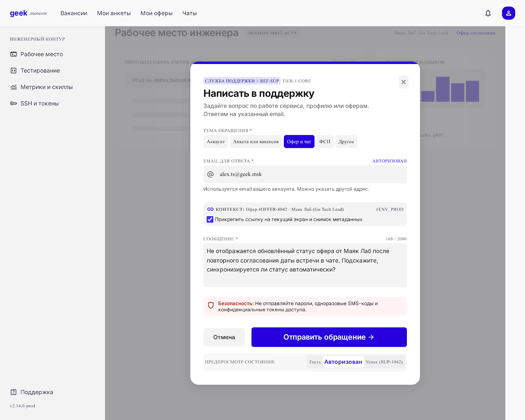Open Мои анкеты in top navigation
Image resolution: width=525 pixels, height=420 pixels.
(x=114, y=13)
